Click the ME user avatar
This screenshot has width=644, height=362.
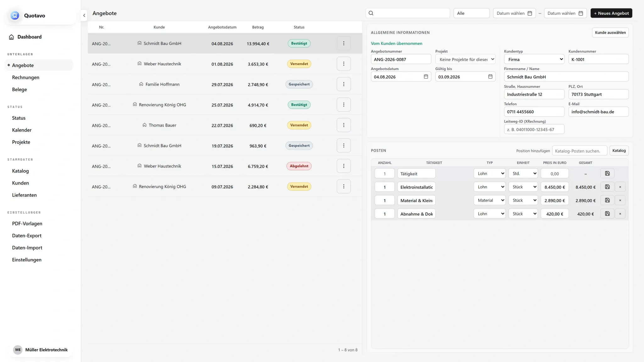[x=18, y=350]
